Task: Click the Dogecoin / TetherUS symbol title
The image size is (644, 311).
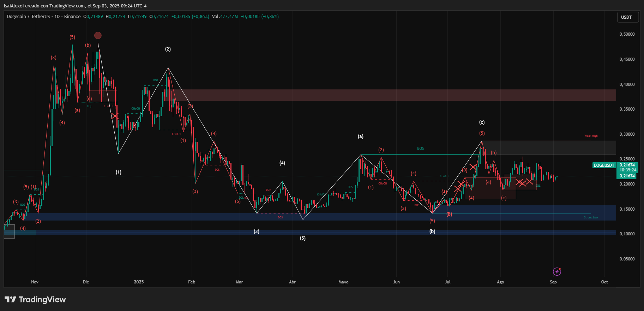Action: tap(28, 17)
